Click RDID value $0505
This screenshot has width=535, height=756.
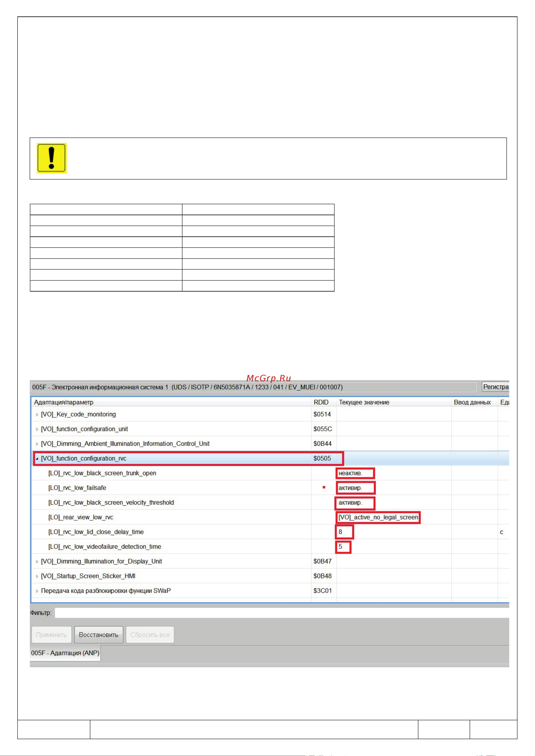(322, 459)
